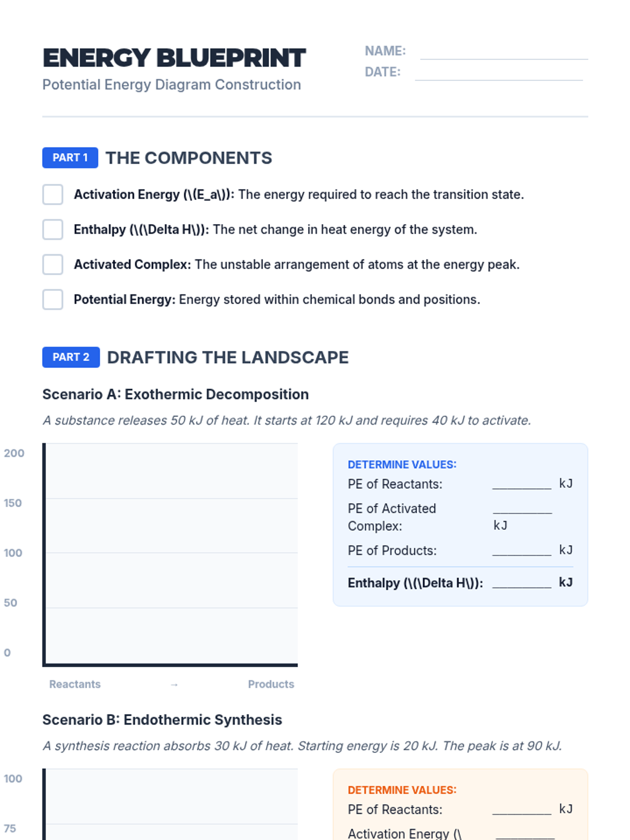The height and width of the screenshot is (840, 630).
Task: Click the PE of Activated Complex blank
Action: (522, 508)
